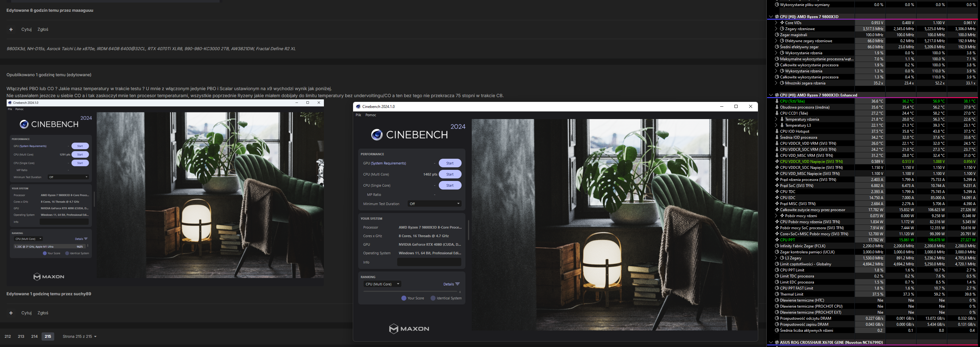Click the Maxon logo in the large Cinebench window
This screenshot has width=980, height=347.
(x=409, y=328)
